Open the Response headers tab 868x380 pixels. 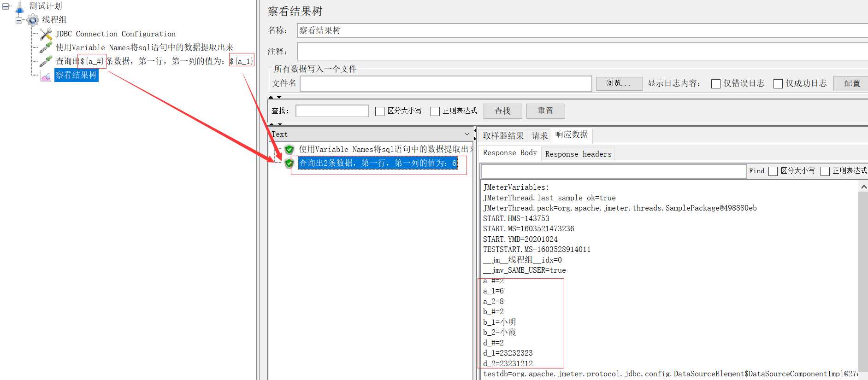pos(578,154)
